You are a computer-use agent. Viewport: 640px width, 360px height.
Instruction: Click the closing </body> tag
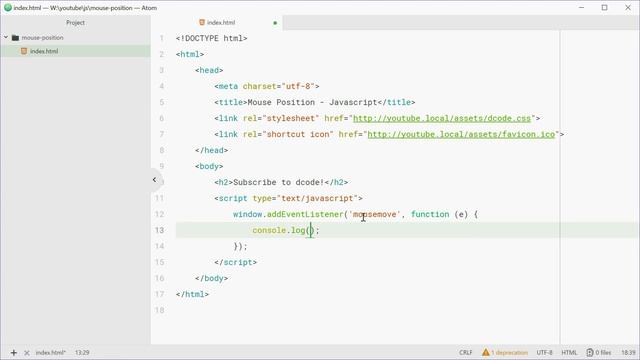pyautogui.click(x=211, y=278)
